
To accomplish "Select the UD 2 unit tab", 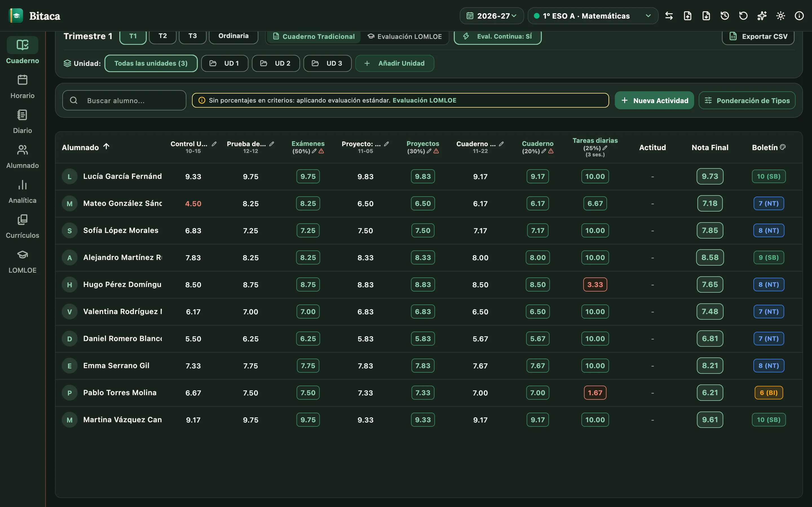I will click(276, 63).
